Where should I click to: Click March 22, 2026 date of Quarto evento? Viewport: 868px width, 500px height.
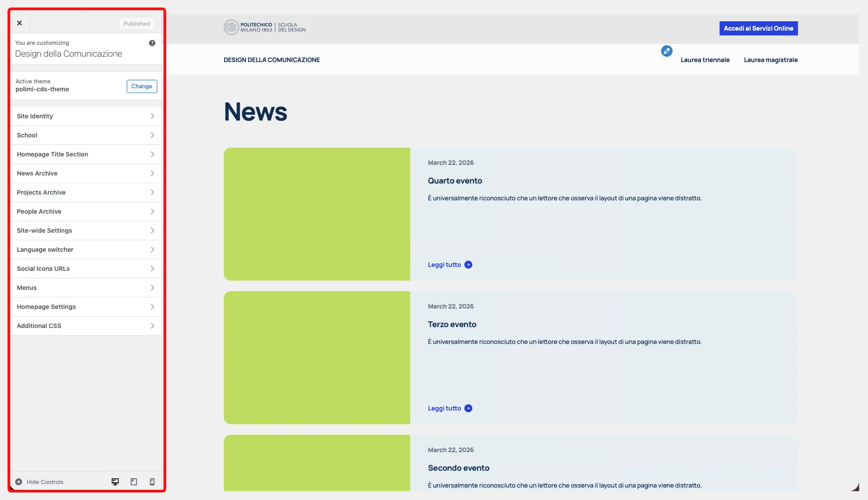point(451,163)
